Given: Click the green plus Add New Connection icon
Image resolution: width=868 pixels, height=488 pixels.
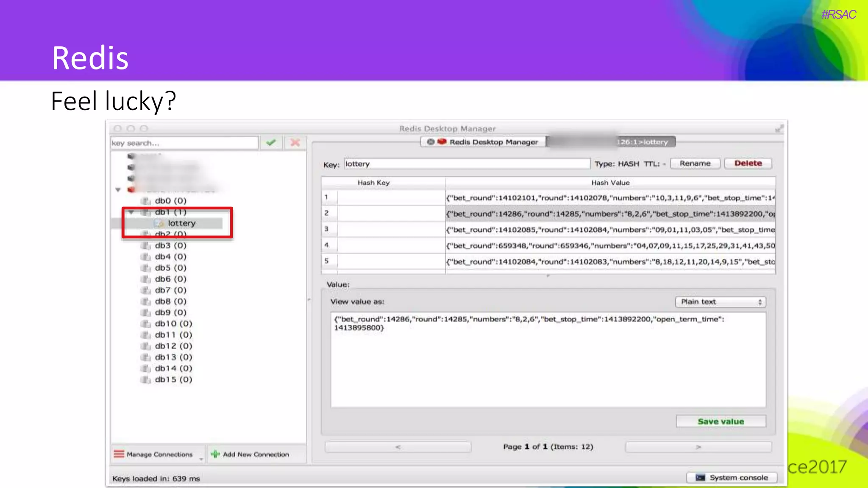Looking at the screenshot, I should coord(215,454).
